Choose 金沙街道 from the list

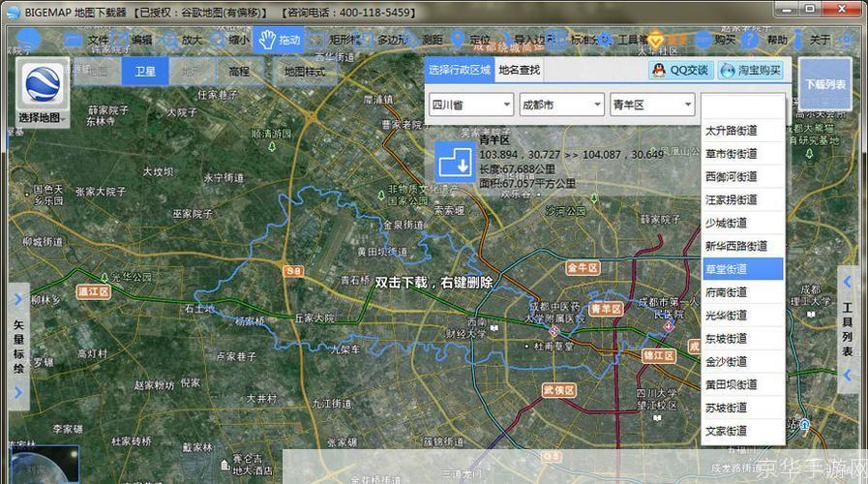[x=742, y=362]
